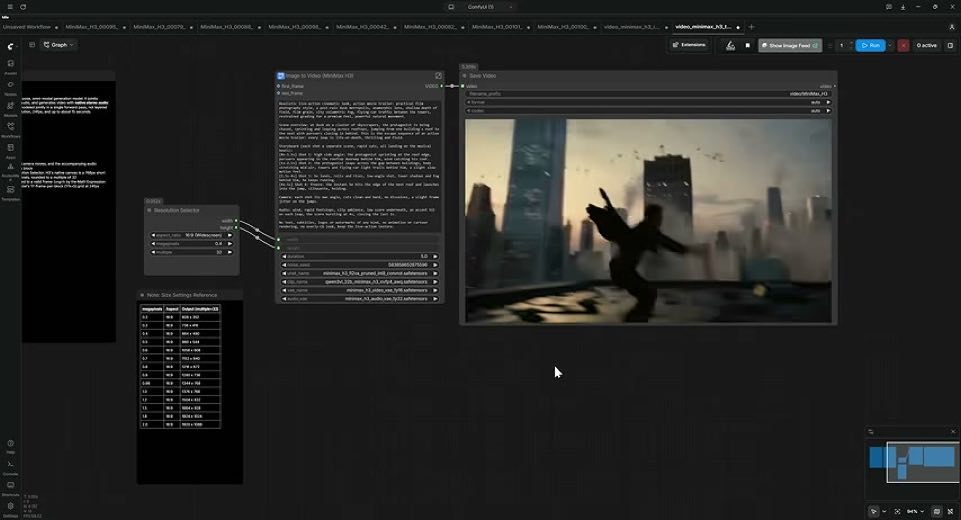Open the unet_name model selector
961x520 pixels.
pos(359,273)
